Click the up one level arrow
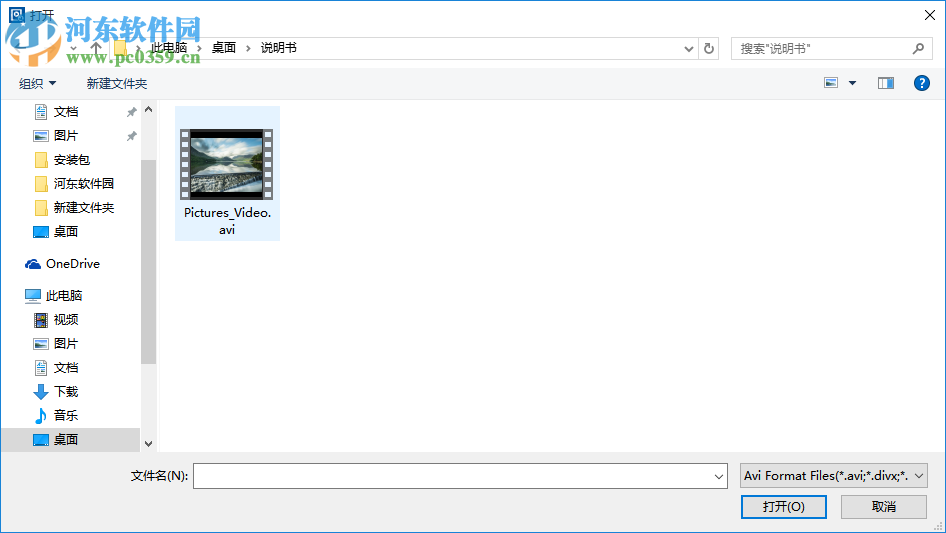The width and height of the screenshot is (946, 533). 95,48
